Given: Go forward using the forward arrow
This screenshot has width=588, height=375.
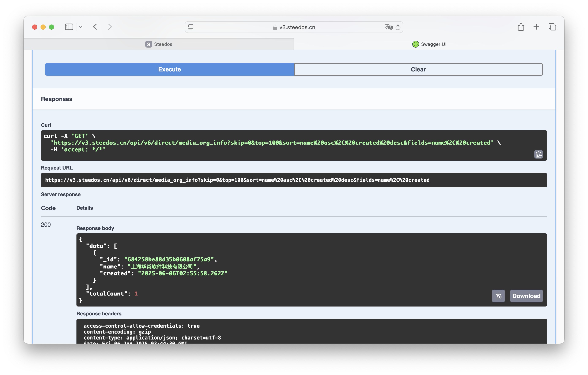Looking at the screenshot, I should tap(110, 27).
